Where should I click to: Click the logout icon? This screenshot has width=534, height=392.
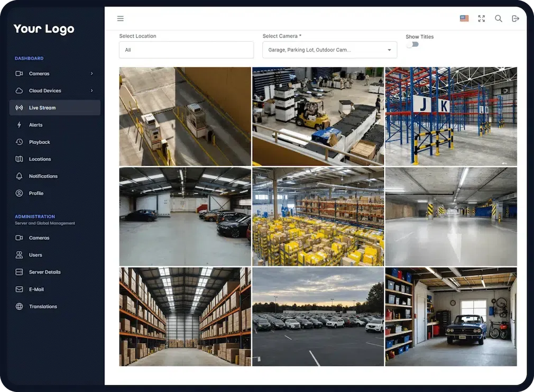click(x=515, y=19)
